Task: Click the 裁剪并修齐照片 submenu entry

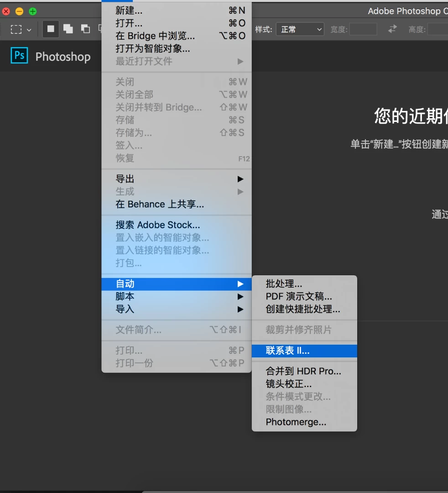Action: pyautogui.click(x=304, y=330)
